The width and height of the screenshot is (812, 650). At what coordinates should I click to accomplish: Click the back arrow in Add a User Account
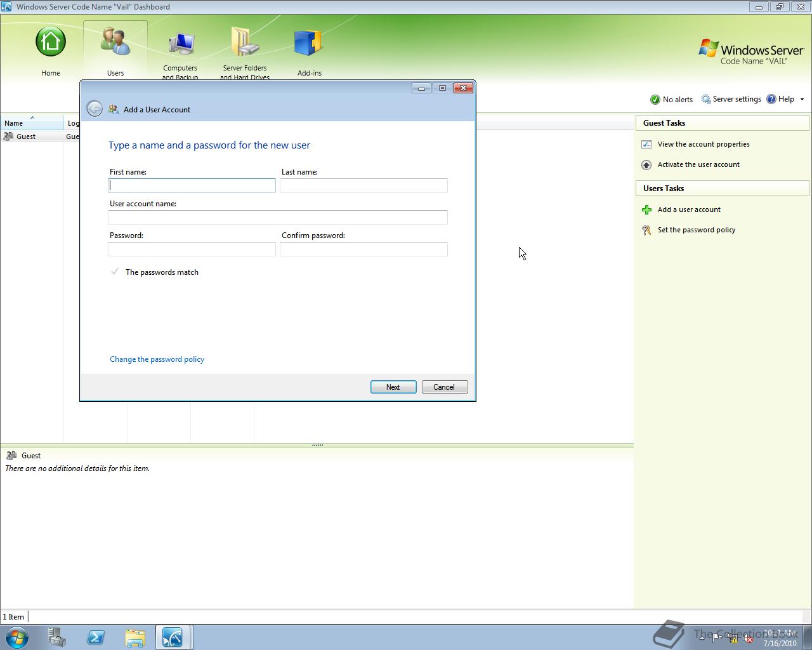pos(95,109)
